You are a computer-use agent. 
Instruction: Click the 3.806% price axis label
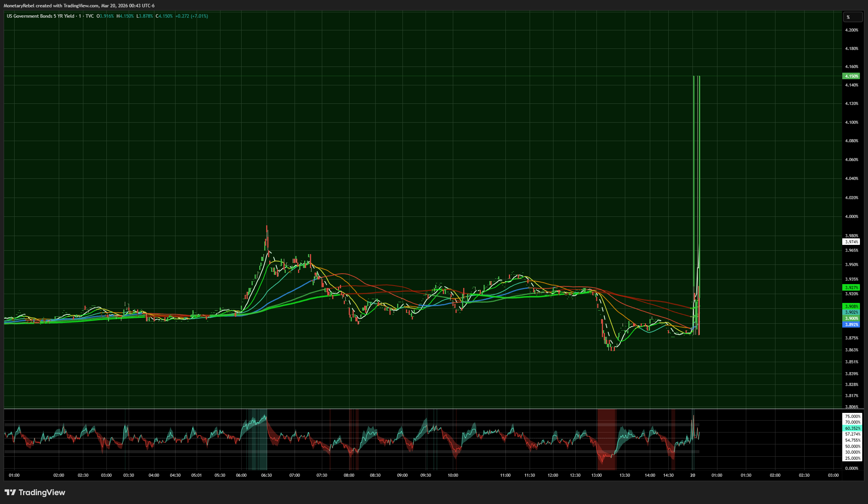pos(851,406)
